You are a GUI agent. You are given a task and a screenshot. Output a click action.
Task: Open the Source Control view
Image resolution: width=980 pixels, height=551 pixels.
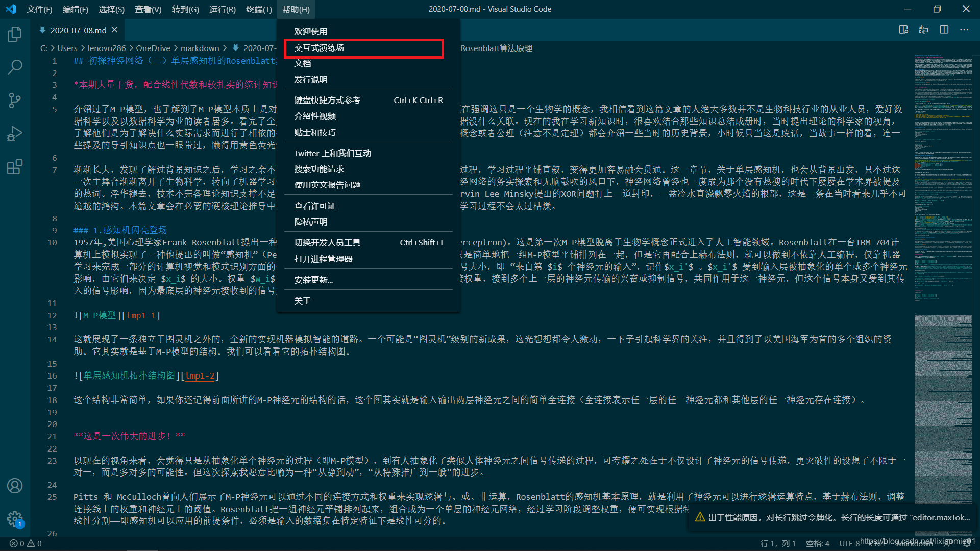coord(15,100)
